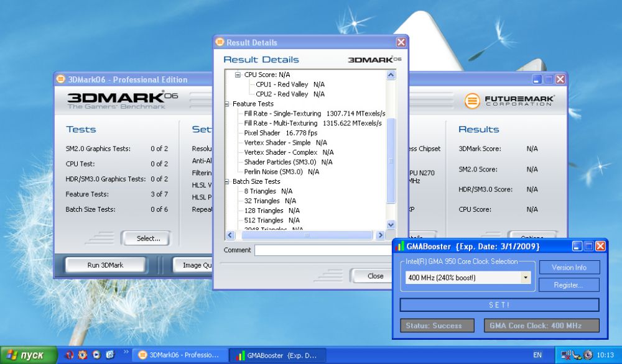Show hidden quick launch items via chevron
The width and height of the screenshot is (622, 364).
click(126, 352)
